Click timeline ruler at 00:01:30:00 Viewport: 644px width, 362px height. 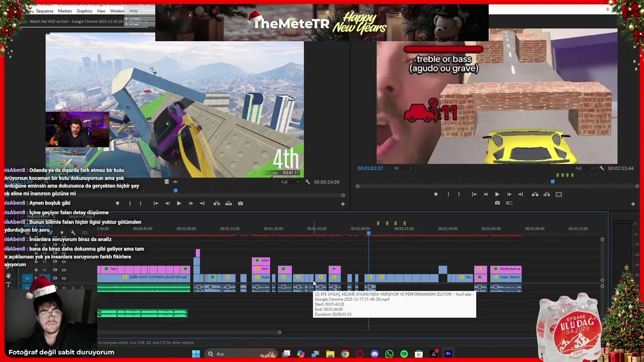coord(273,229)
